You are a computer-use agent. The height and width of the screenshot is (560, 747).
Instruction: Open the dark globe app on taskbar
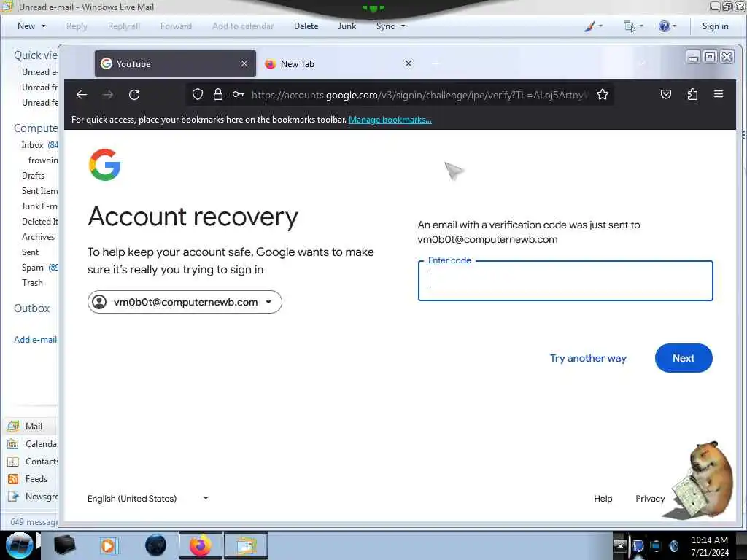click(x=156, y=545)
